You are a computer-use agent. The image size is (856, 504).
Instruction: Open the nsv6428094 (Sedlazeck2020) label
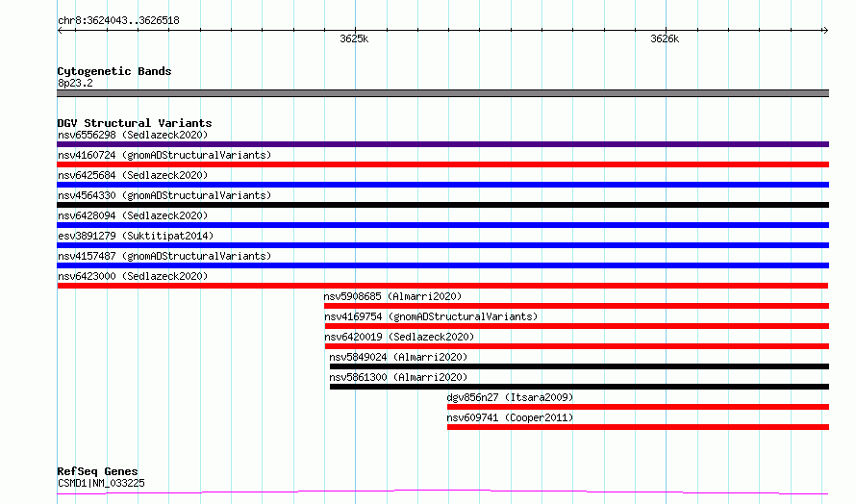[x=133, y=215]
